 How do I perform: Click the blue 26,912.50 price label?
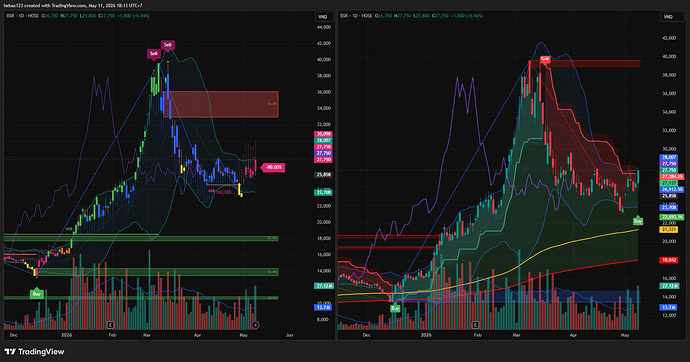672,190
